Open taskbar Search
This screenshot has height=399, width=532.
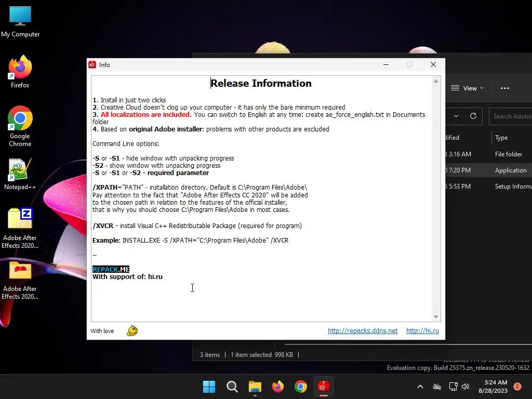tap(232, 387)
